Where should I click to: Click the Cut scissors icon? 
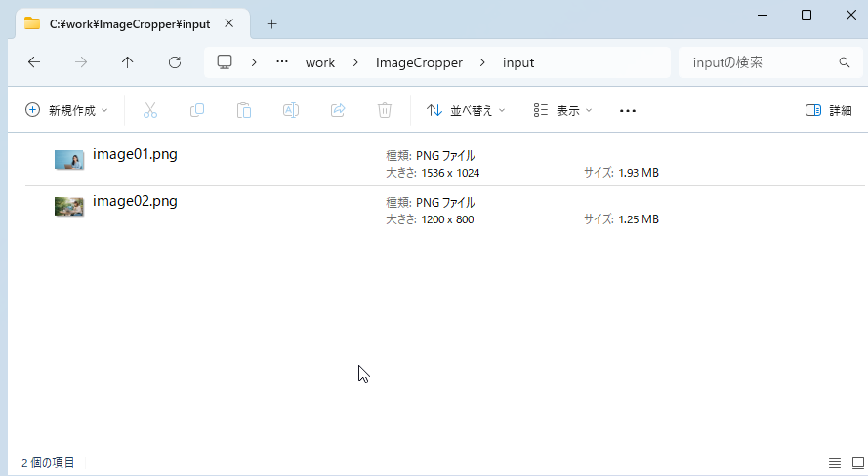pyautogui.click(x=150, y=110)
